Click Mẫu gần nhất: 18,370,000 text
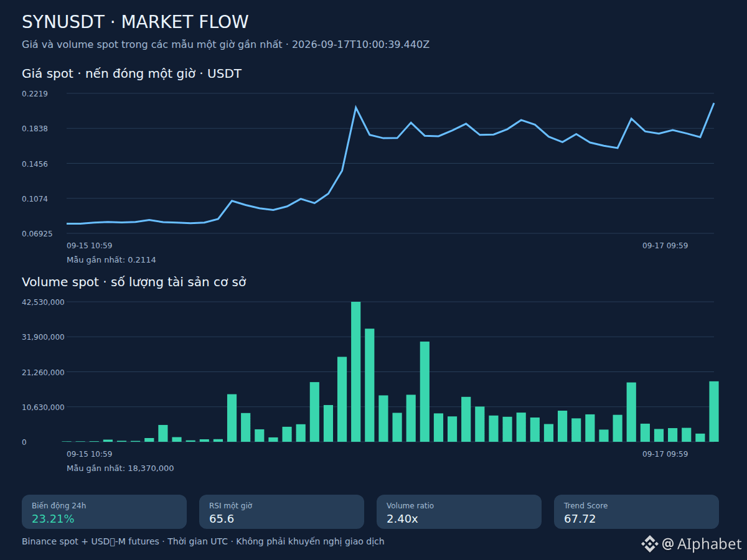747x560 pixels. (120, 469)
